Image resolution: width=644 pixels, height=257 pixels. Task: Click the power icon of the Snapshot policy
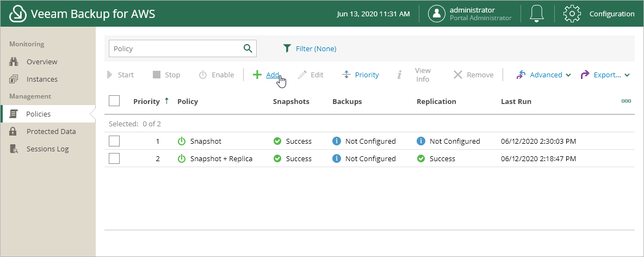click(x=182, y=141)
